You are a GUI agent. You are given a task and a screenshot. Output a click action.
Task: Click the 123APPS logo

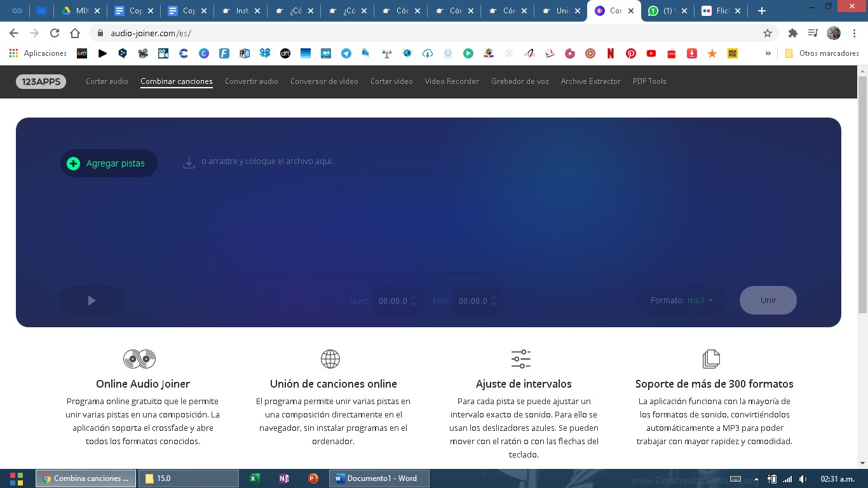(x=41, y=81)
